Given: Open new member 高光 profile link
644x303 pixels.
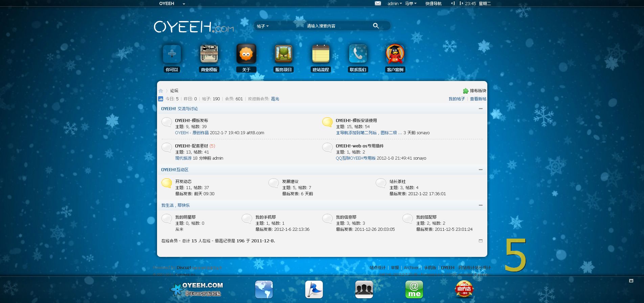Looking at the screenshot, I should [275, 99].
